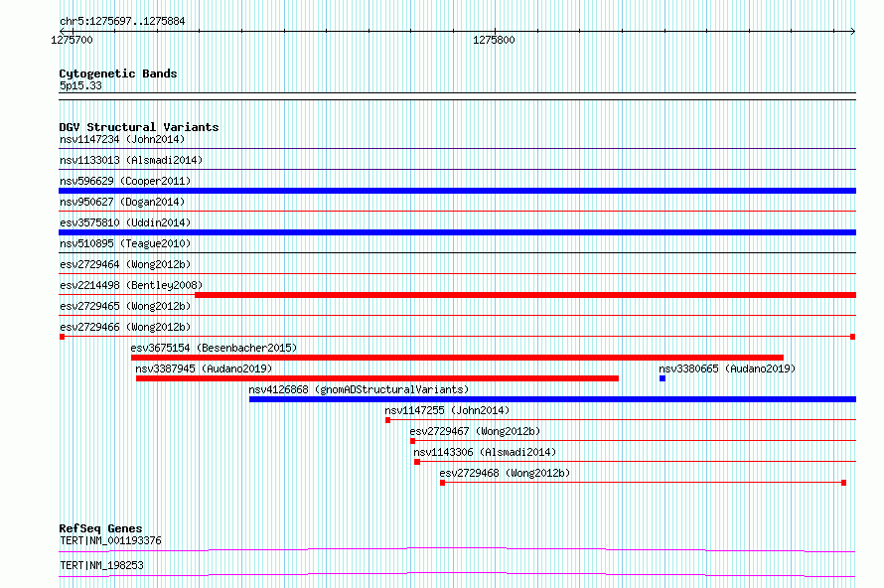Click nsv1147255 red start marker
Image resolution: width=884 pixels, height=588 pixels.
tap(388, 420)
